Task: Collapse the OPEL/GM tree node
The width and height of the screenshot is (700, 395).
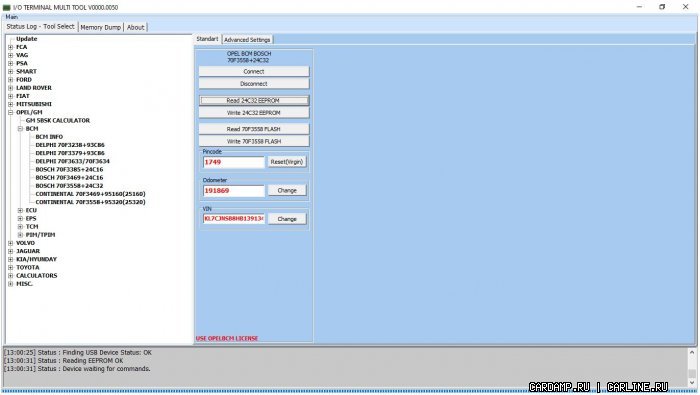Action: pos(10,112)
